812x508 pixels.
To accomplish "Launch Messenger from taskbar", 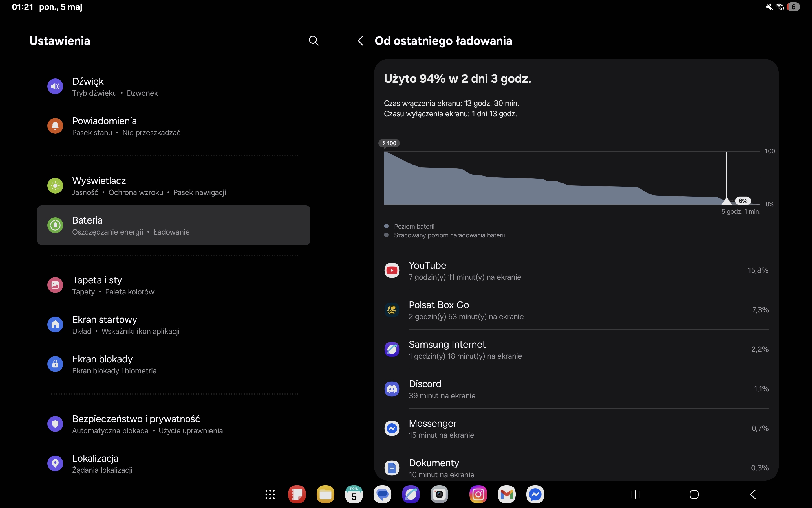I will click(x=535, y=494).
